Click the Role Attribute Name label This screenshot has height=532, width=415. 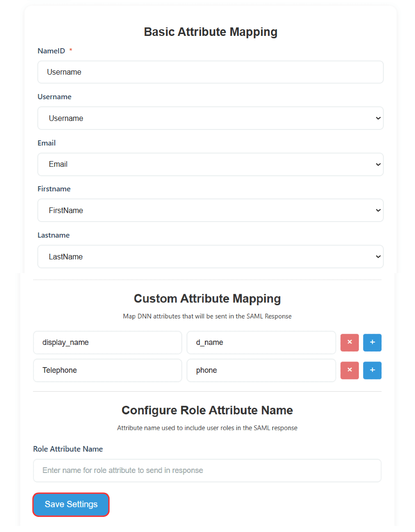(68, 449)
